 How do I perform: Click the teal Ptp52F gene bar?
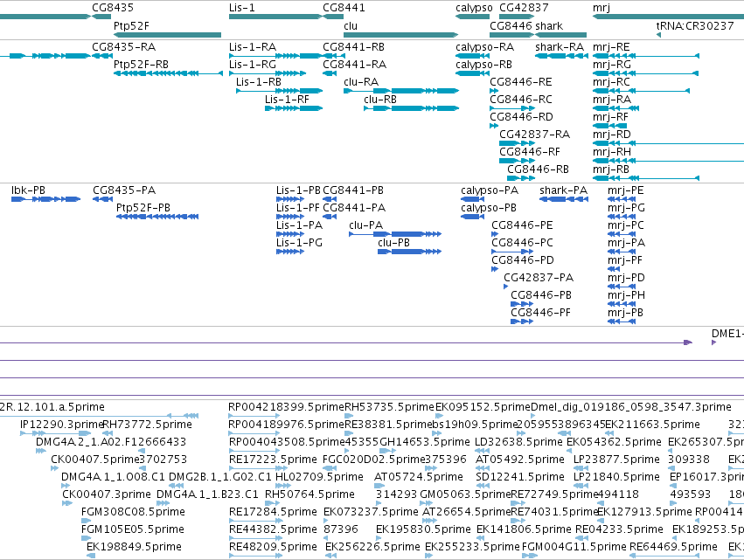pyautogui.click(x=168, y=35)
